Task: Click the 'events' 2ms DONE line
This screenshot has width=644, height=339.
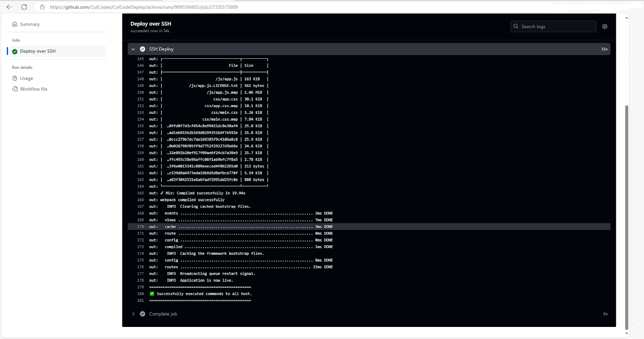Action: (249, 213)
